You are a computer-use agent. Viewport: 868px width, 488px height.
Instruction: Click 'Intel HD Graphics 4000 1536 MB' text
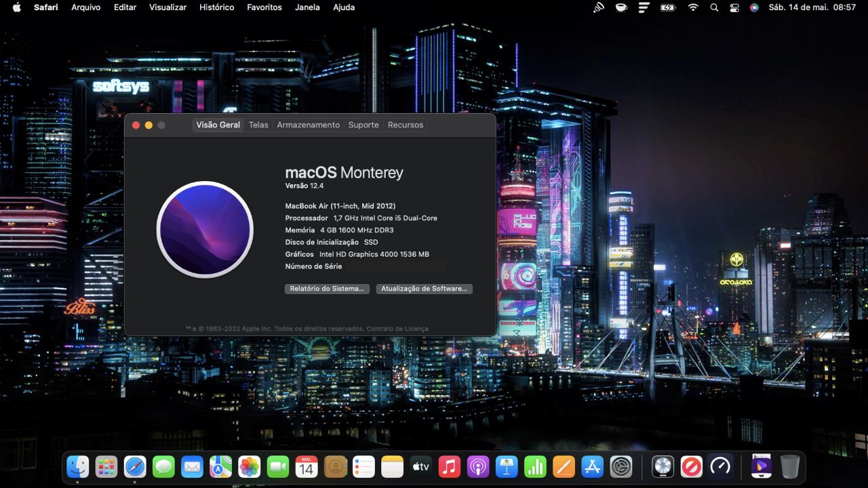coord(374,254)
